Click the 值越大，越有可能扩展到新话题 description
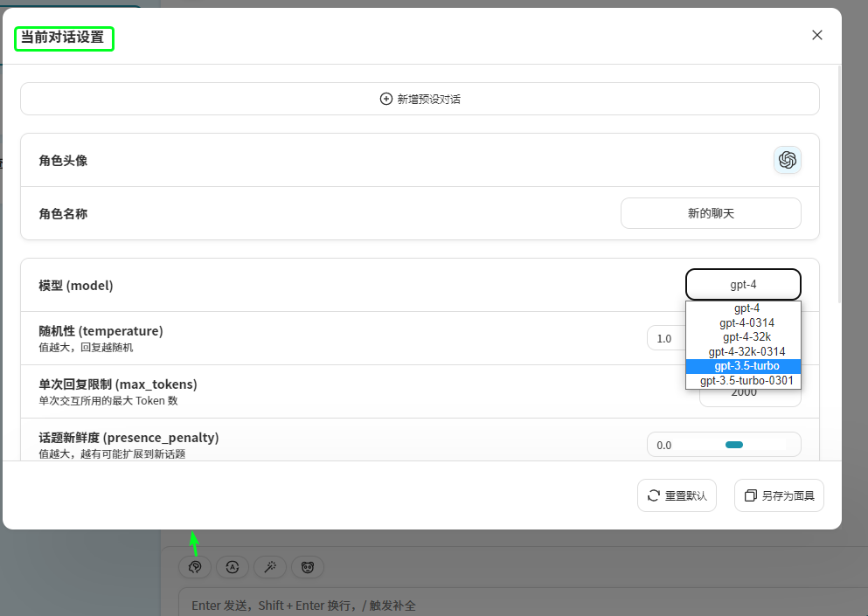 [x=112, y=453]
